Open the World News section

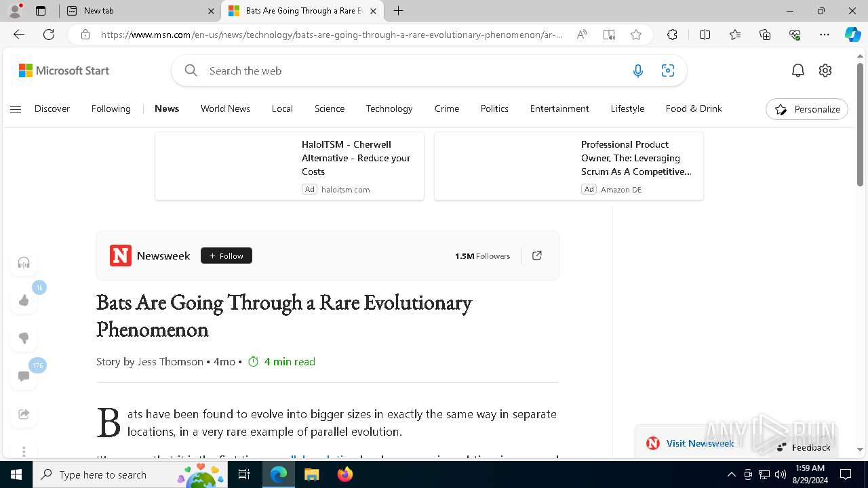225,108
